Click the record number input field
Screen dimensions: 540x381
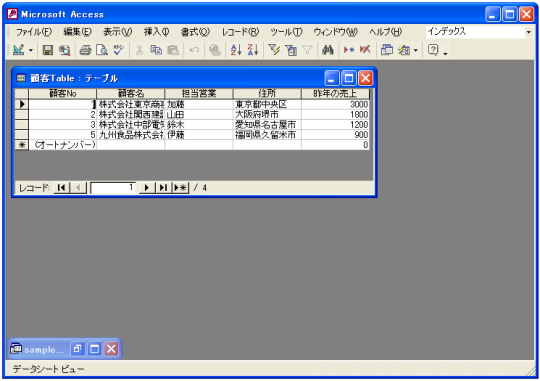tap(113, 188)
